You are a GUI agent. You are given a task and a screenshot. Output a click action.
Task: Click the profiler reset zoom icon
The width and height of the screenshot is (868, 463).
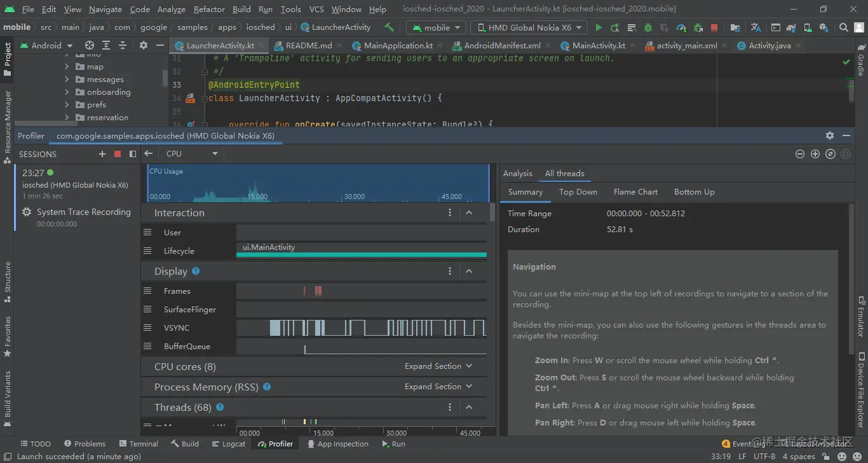coord(831,154)
